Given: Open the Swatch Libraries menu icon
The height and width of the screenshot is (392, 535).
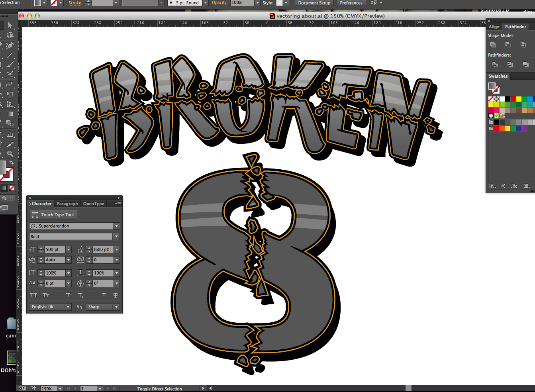Looking at the screenshot, I should coord(493,186).
